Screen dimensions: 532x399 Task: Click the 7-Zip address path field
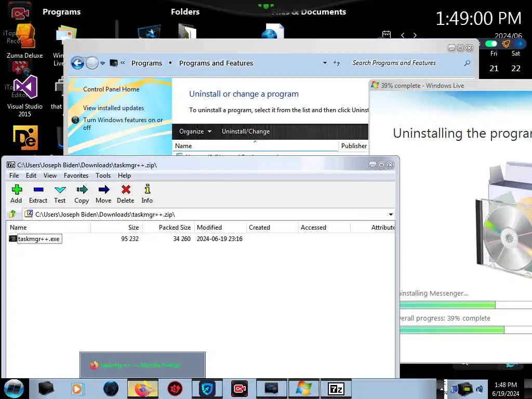point(209,215)
